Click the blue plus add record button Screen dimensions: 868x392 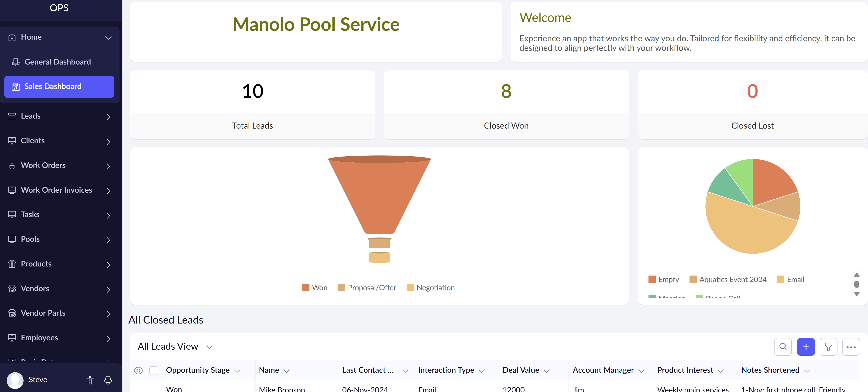coord(805,347)
